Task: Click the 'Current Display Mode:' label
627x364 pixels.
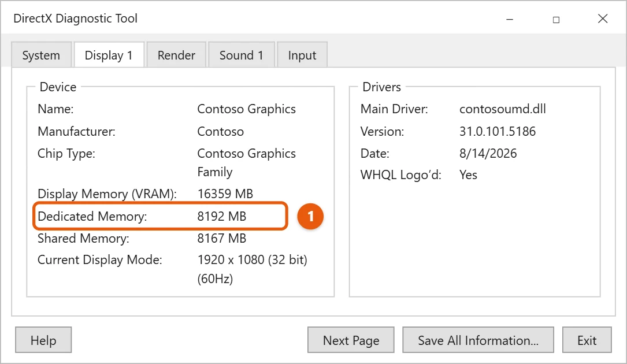Action: click(x=100, y=260)
